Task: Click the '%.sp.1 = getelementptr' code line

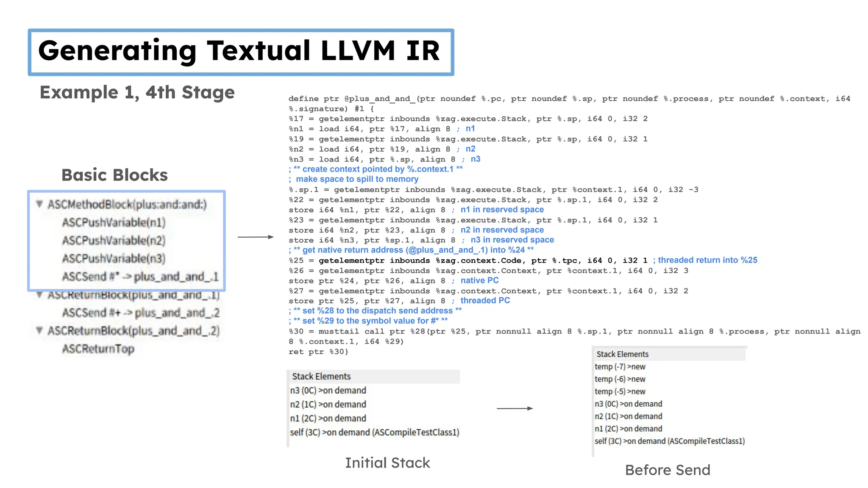Action: 493,190
